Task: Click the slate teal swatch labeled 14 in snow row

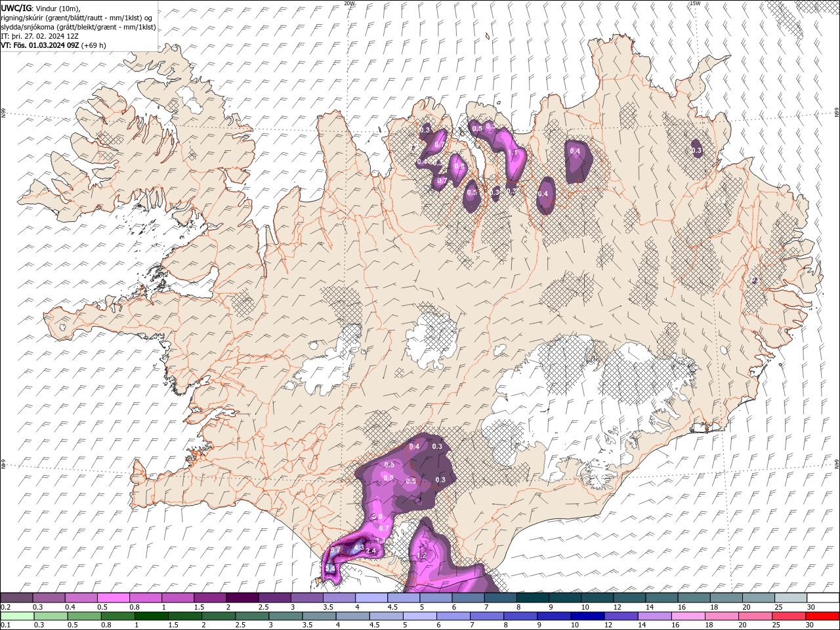Action: [661, 598]
